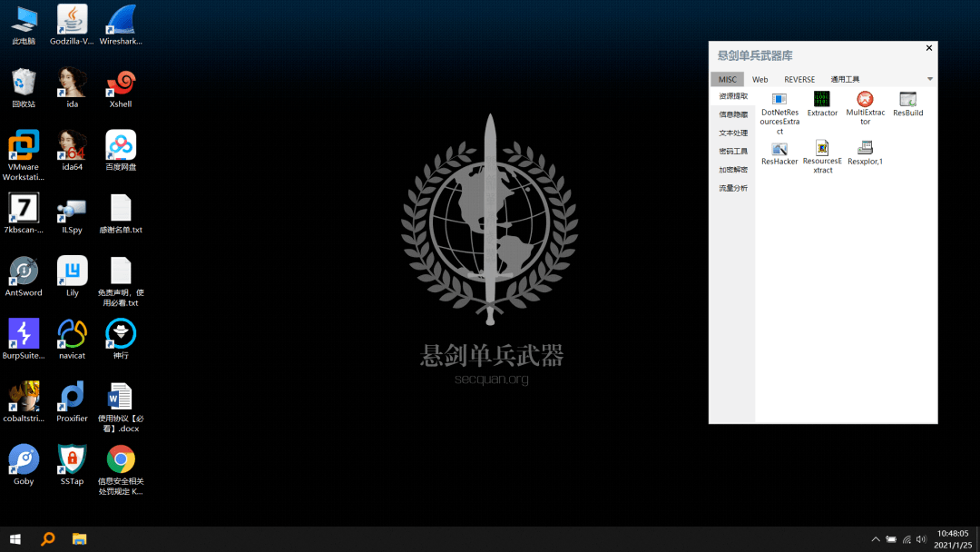Select the 使用协议 docx file icon
980x552 pixels.
[x=121, y=407]
